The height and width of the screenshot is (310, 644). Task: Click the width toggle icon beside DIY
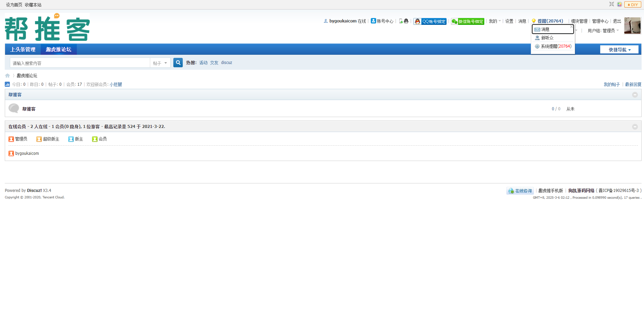tap(612, 4)
